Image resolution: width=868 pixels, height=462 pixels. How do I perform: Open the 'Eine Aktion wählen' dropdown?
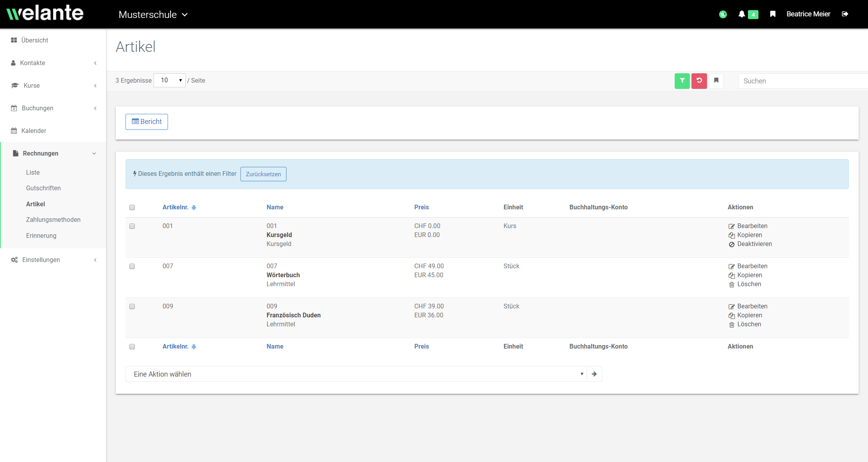pyautogui.click(x=356, y=374)
